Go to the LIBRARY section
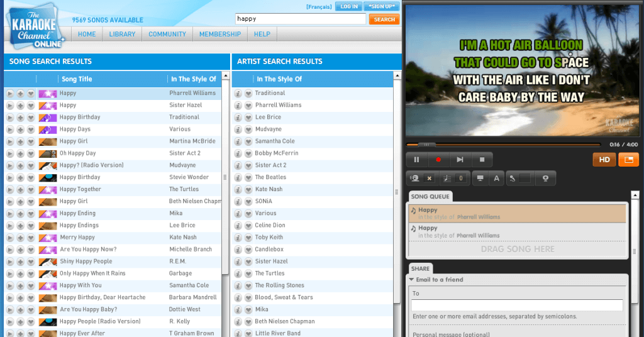This screenshot has height=337, width=644. click(122, 34)
